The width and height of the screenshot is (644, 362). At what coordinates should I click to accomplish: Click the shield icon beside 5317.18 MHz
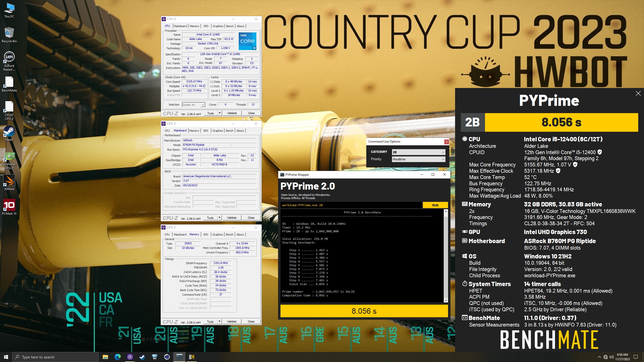click(x=558, y=171)
